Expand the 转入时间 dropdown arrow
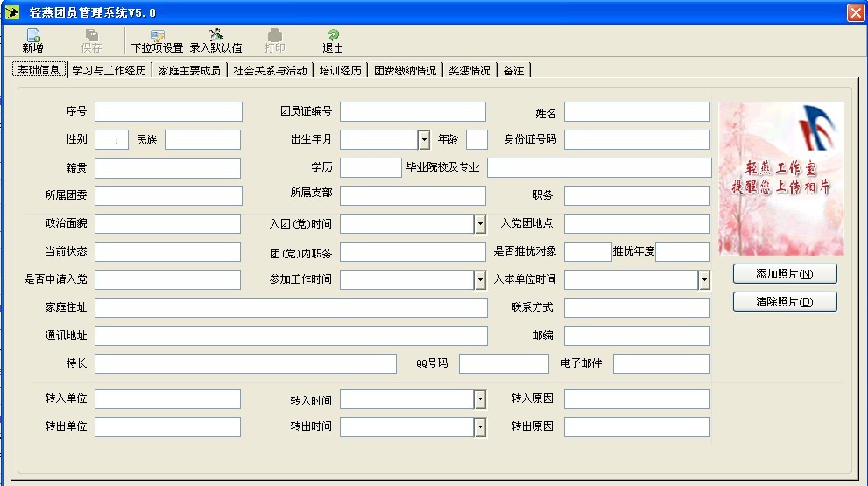This screenshot has height=486, width=868. coord(480,399)
